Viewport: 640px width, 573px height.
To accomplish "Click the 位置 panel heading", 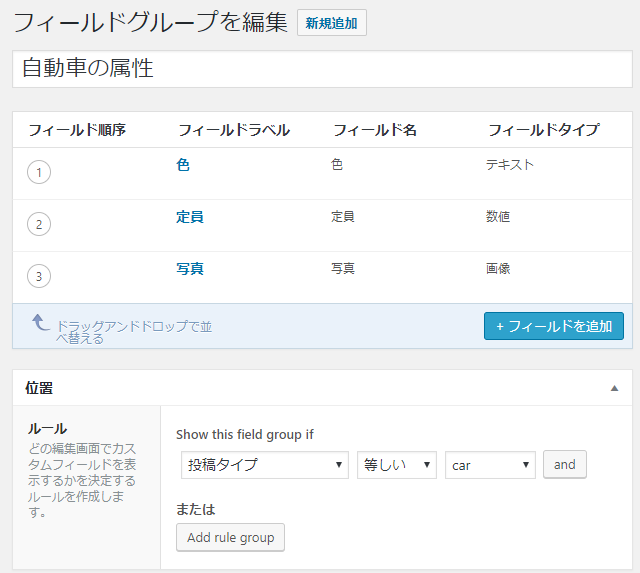I will 39,388.
